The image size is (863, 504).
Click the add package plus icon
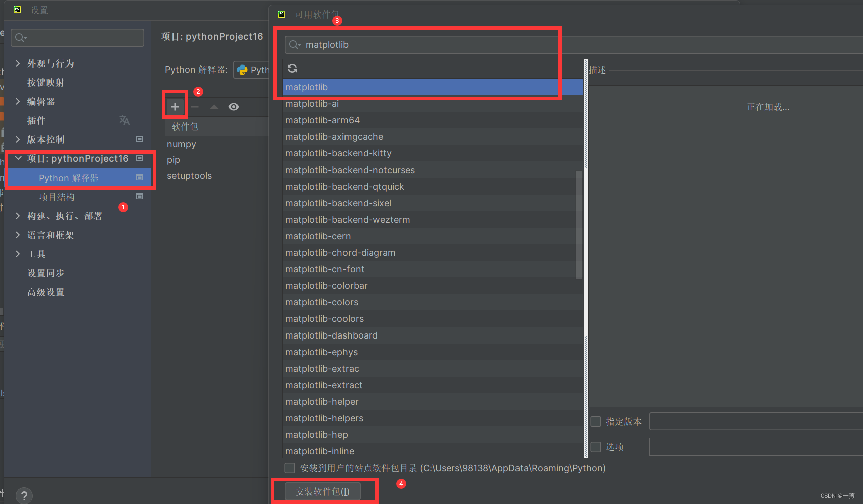(175, 106)
